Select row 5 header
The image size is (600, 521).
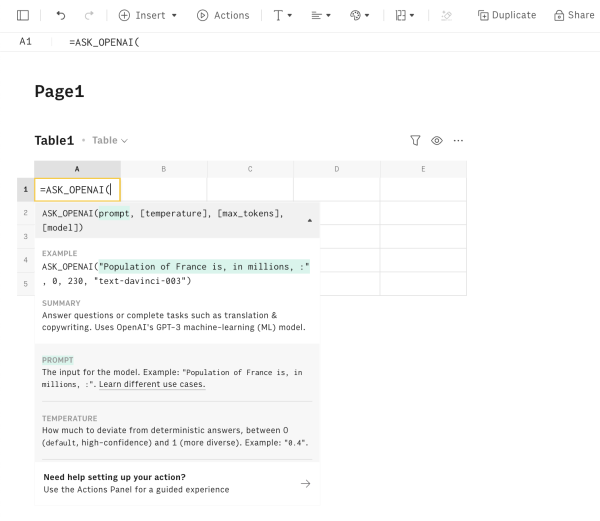point(26,284)
